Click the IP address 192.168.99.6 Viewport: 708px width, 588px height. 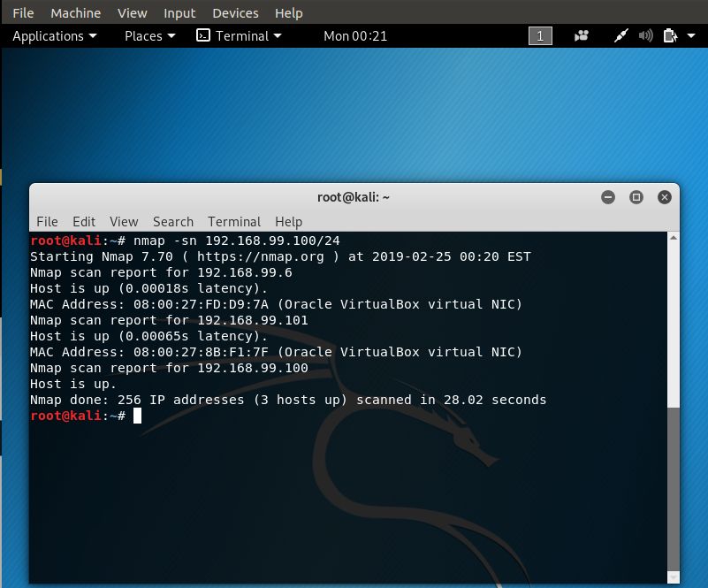245,272
